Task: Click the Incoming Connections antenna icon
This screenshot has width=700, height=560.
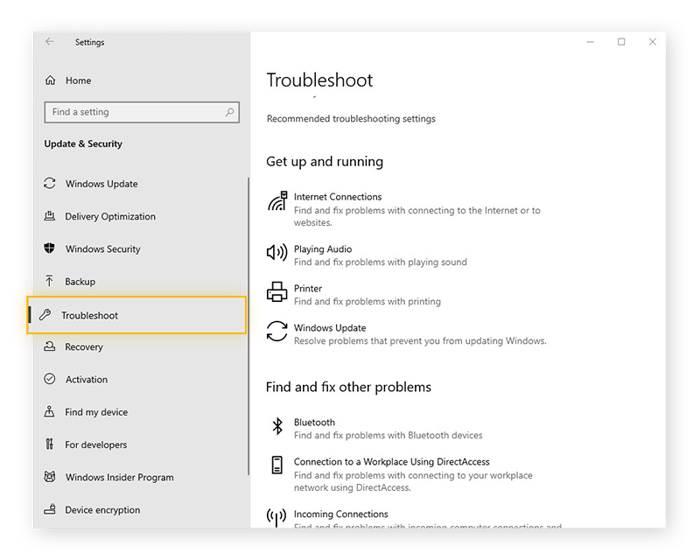Action: coord(276,517)
